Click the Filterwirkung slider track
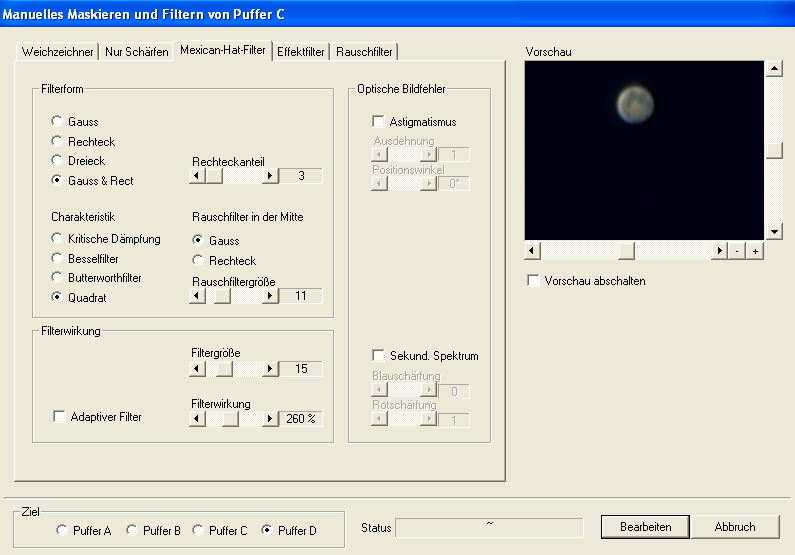 250,419
